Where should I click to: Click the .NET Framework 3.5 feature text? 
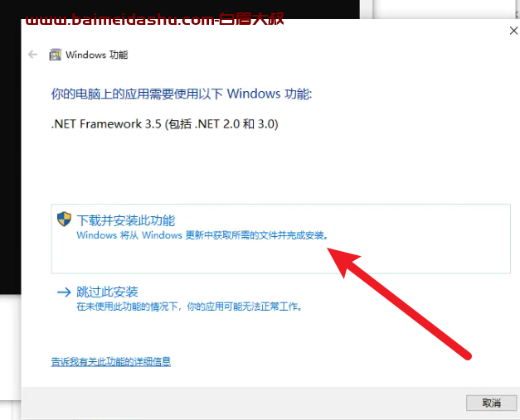[164, 124]
